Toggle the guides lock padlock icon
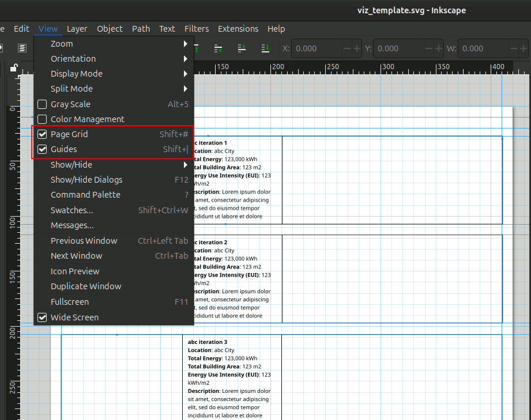Image resolution: width=531 pixels, height=420 pixels. [14, 68]
